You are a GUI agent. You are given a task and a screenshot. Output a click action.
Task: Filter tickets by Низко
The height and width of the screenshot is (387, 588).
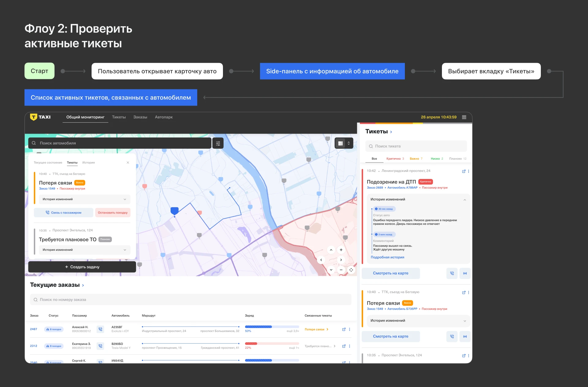(x=437, y=158)
